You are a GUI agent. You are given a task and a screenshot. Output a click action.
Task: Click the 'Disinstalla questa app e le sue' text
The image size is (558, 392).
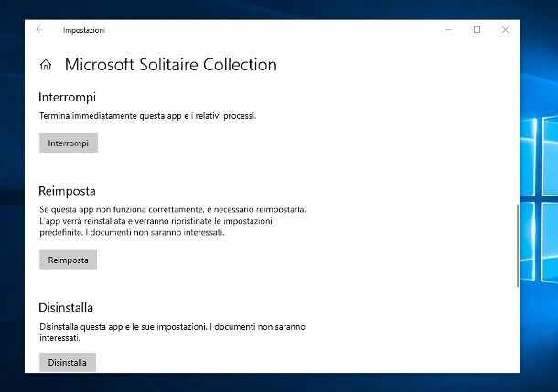coord(172,333)
